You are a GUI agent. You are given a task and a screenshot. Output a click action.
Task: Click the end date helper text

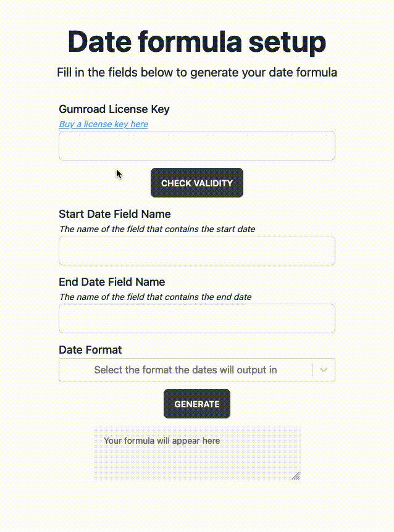tap(155, 297)
